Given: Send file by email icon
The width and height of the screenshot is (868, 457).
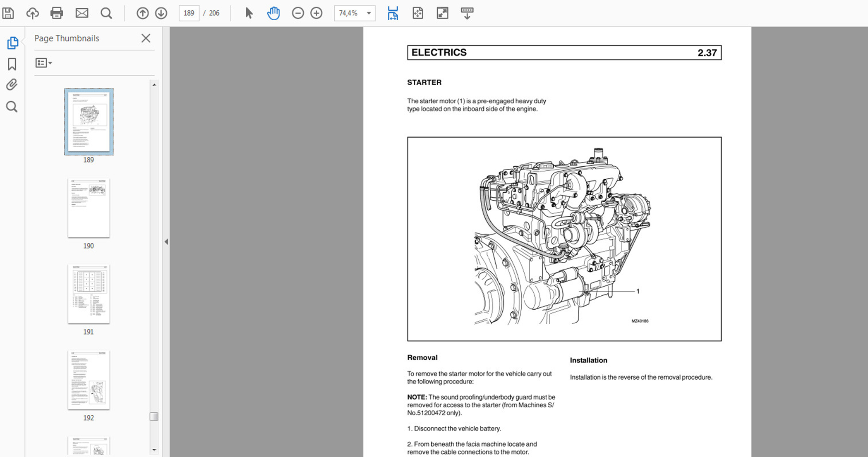Looking at the screenshot, I should [82, 13].
